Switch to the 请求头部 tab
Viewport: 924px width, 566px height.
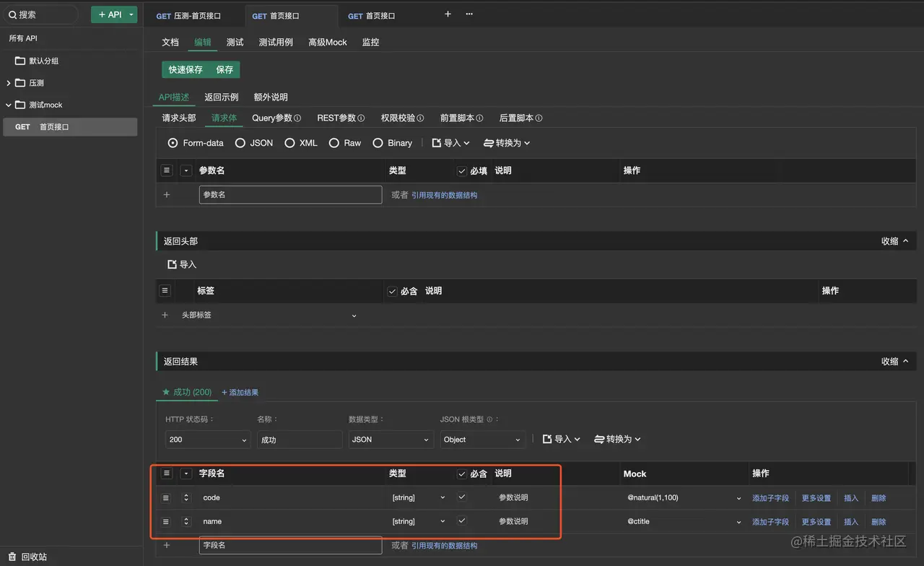pyautogui.click(x=179, y=118)
